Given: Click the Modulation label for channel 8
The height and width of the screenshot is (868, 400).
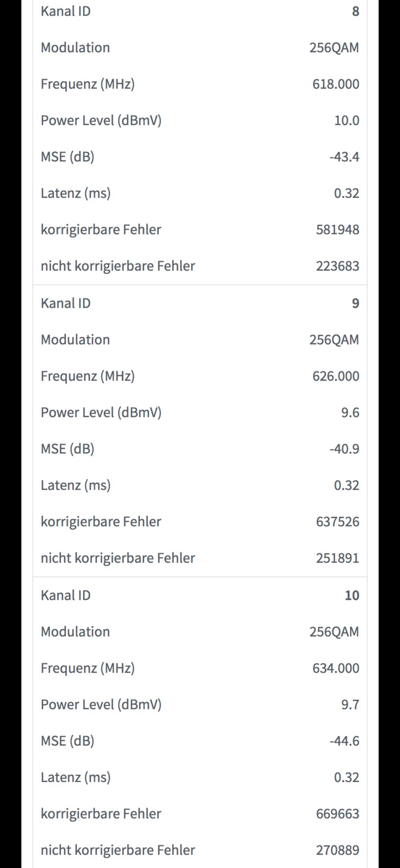Looking at the screenshot, I should point(75,48).
